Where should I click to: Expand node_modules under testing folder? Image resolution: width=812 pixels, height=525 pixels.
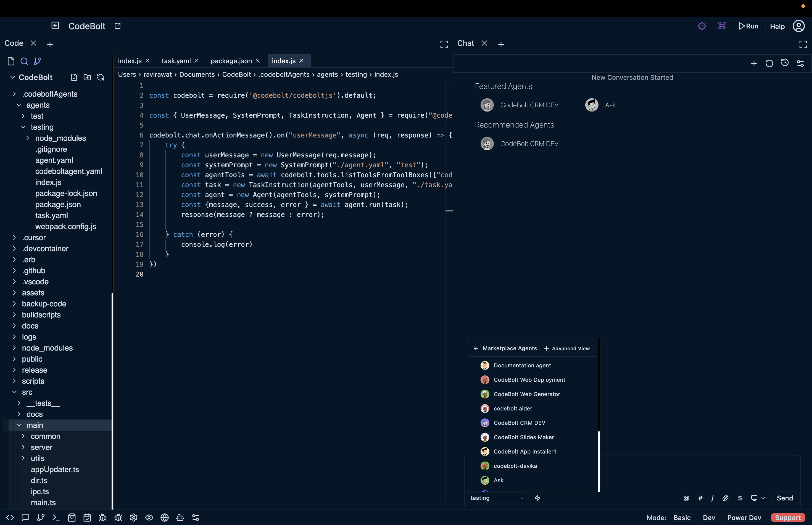click(x=28, y=138)
